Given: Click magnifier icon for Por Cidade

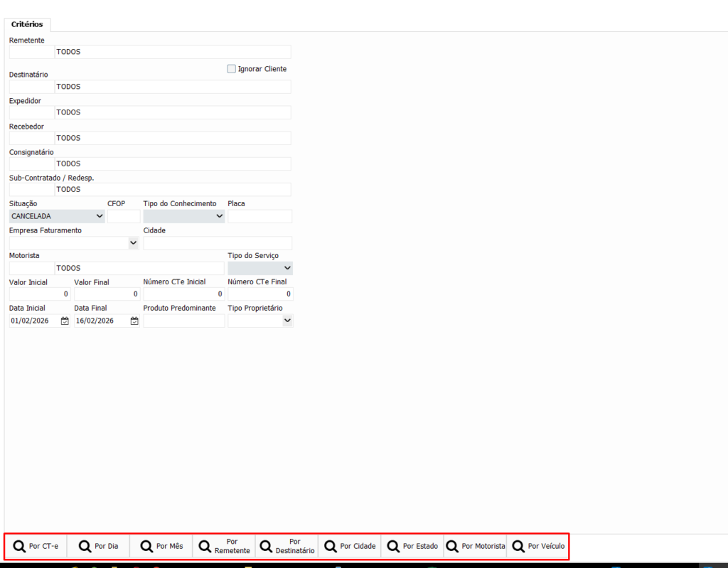Looking at the screenshot, I should (331, 547).
